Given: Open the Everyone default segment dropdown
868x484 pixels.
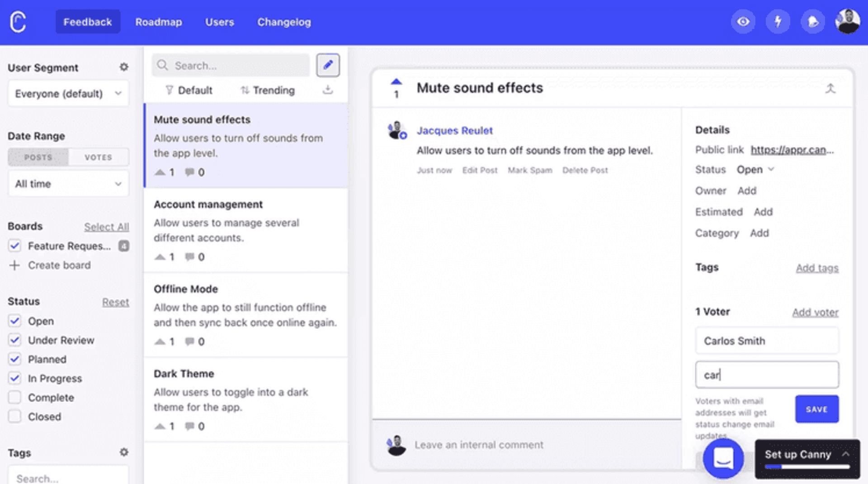Looking at the screenshot, I should point(68,93).
